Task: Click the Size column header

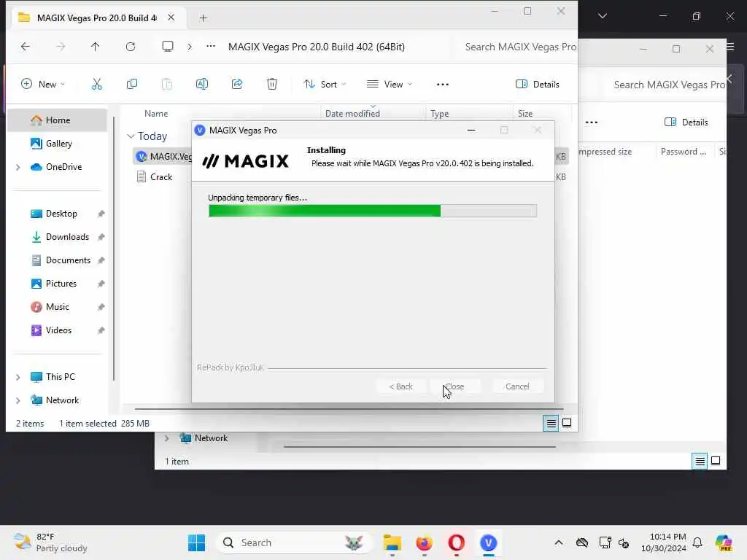Action: [x=525, y=113]
